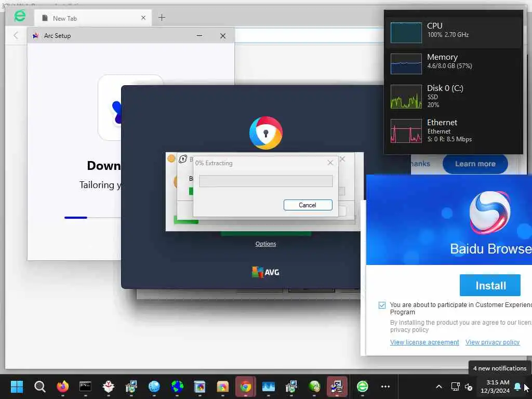Open View license agreement link
Image resolution: width=532 pixels, height=399 pixels.
point(424,342)
